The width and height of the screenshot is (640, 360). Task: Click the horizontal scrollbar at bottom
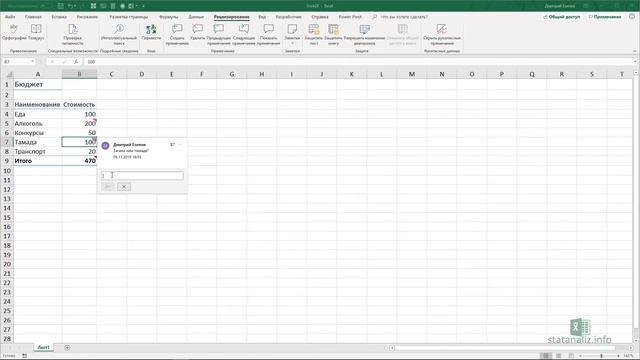pyautogui.click(x=505, y=348)
